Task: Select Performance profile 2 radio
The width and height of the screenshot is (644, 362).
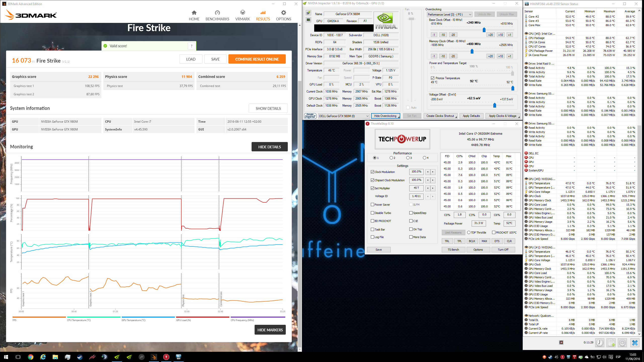Action: pyautogui.click(x=391, y=158)
